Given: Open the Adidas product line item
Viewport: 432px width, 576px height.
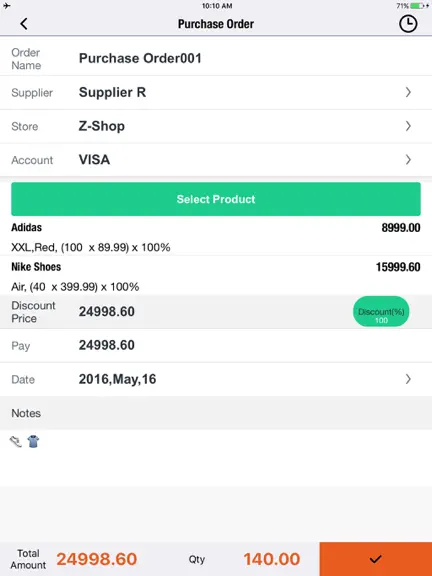Looking at the screenshot, I should tap(216, 237).
